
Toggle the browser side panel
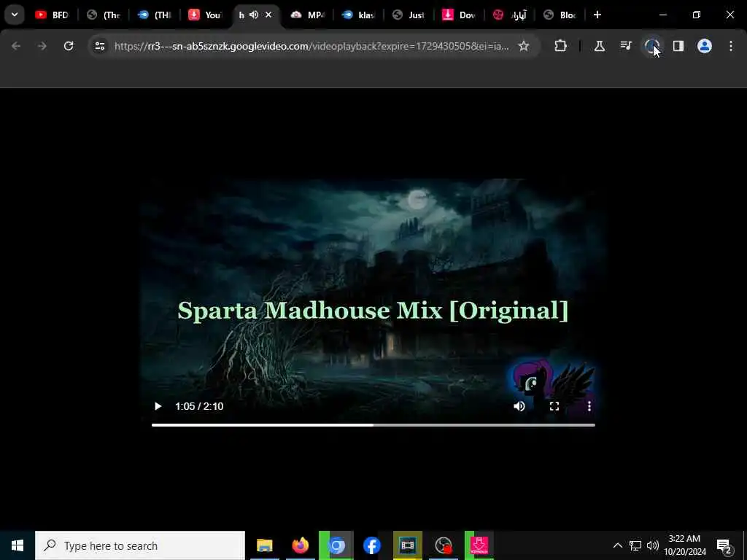point(678,46)
